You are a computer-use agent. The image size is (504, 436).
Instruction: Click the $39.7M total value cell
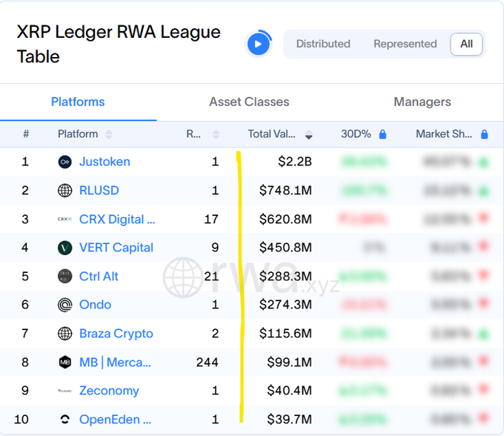pos(289,419)
